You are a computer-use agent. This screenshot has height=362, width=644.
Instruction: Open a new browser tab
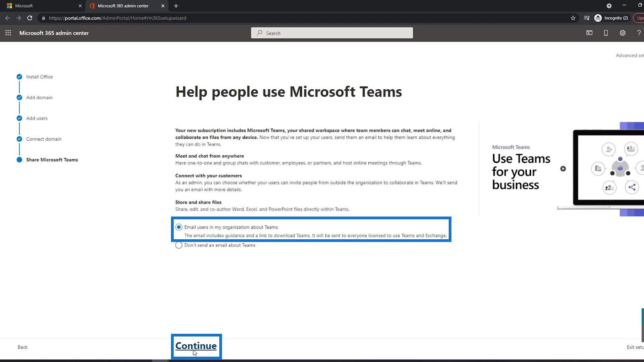coord(176,6)
